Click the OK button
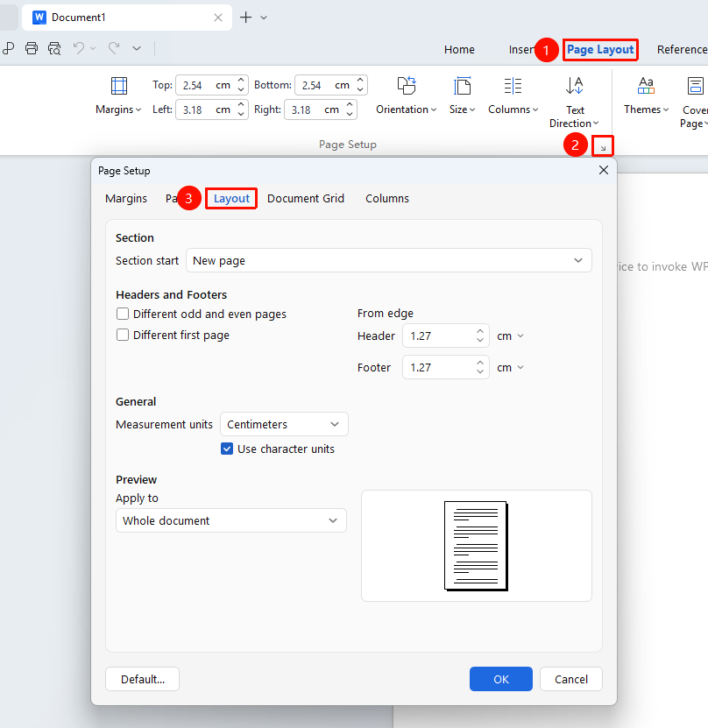The image size is (708, 728). [501, 679]
